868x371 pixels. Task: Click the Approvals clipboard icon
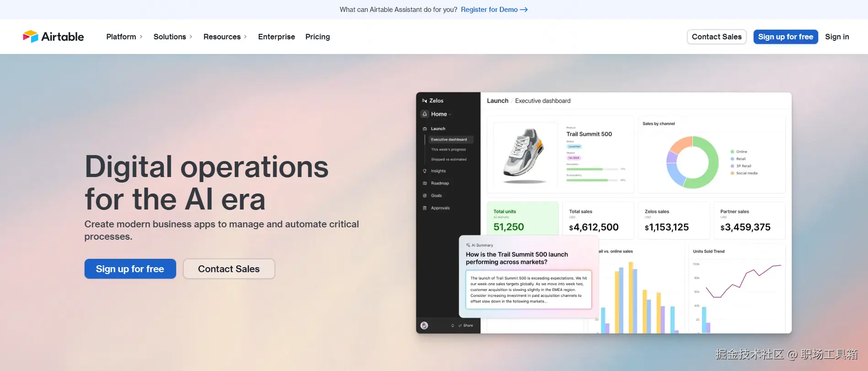(x=425, y=208)
